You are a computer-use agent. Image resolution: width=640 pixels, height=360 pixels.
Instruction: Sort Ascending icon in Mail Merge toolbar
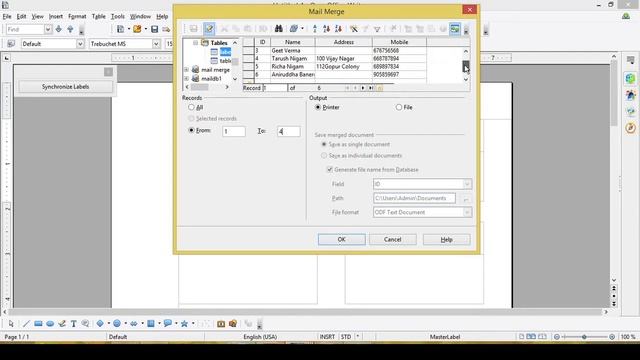pyautogui.click(x=326, y=29)
